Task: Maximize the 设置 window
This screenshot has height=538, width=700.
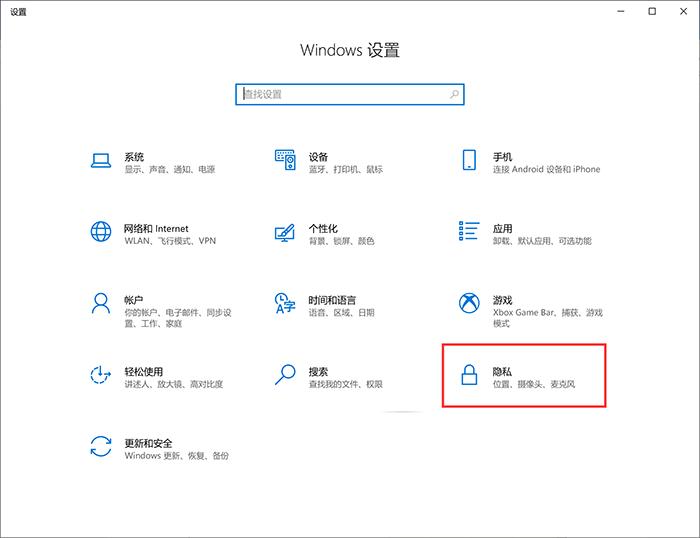Action: pos(652,11)
